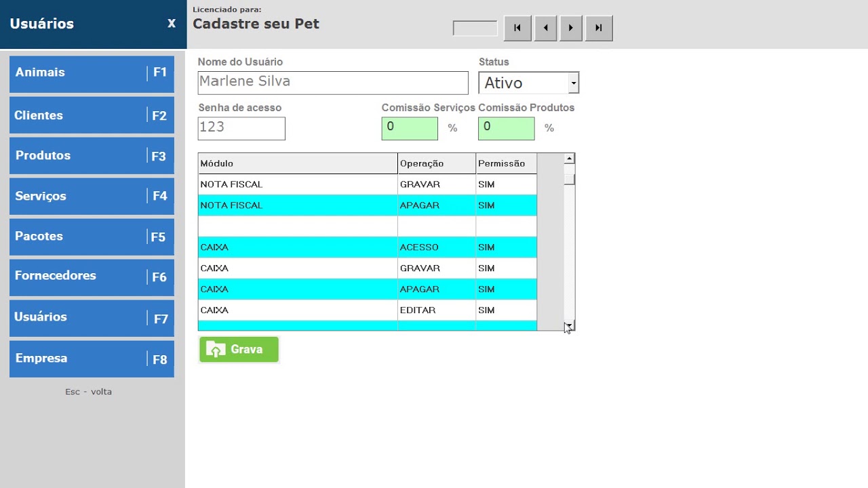The height and width of the screenshot is (488, 868).
Task: Click the Comissão Produtos percentage field
Action: pyautogui.click(x=506, y=128)
